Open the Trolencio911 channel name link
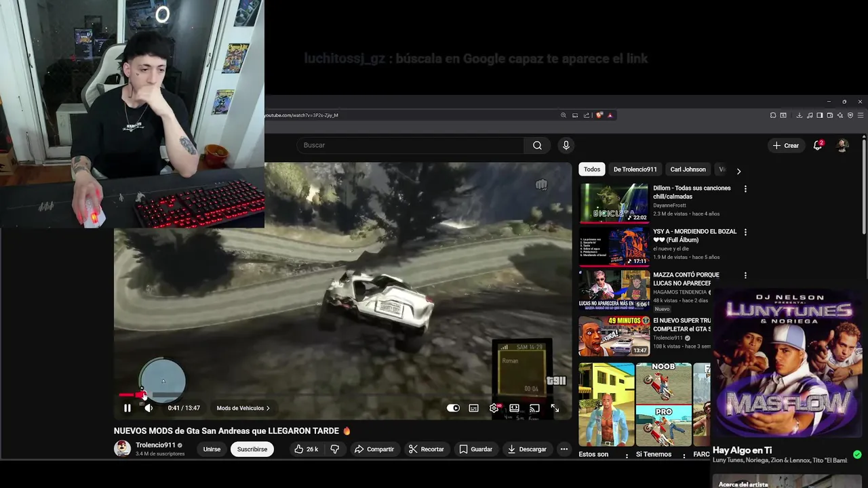The width and height of the screenshot is (868, 488). pyautogui.click(x=155, y=445)
